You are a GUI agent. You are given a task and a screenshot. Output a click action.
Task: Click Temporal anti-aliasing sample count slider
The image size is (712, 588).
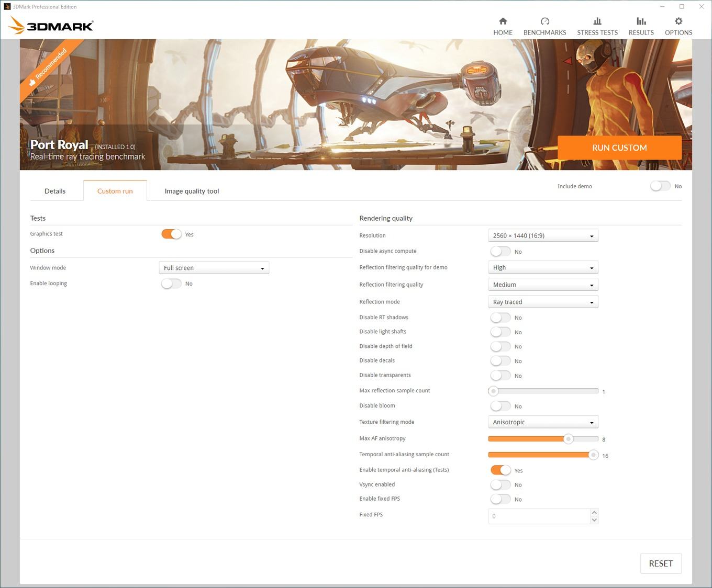[x=543, y=455]
